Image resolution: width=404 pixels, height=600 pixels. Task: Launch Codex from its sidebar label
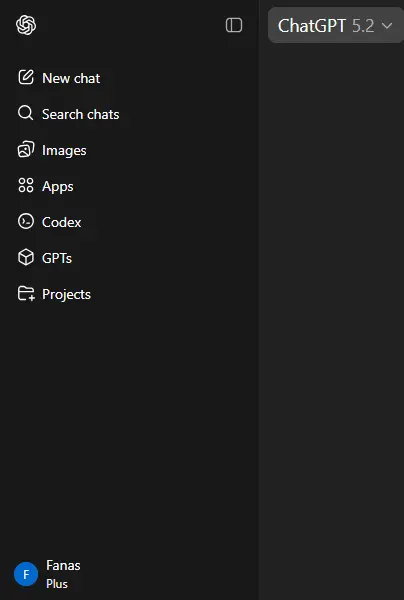61,222
